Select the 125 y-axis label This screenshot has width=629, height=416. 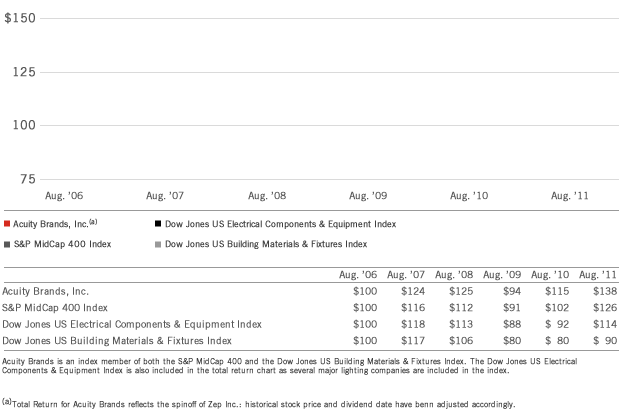pyautogui.click(x=22, y=72)
